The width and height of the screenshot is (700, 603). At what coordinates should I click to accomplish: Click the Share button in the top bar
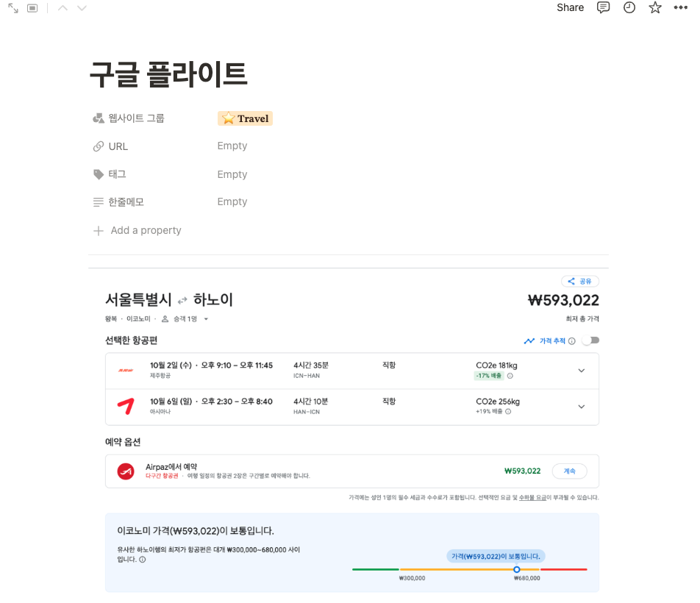coord(570,7)
